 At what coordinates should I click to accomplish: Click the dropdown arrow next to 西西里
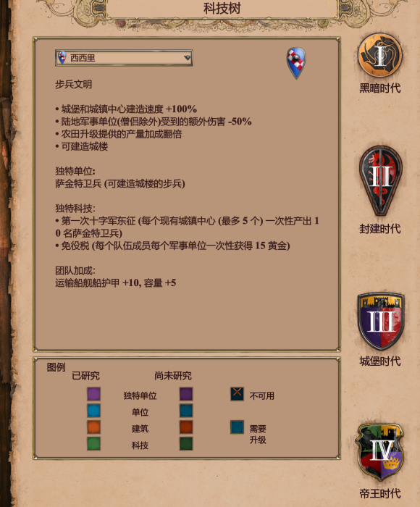click(188, 58)
